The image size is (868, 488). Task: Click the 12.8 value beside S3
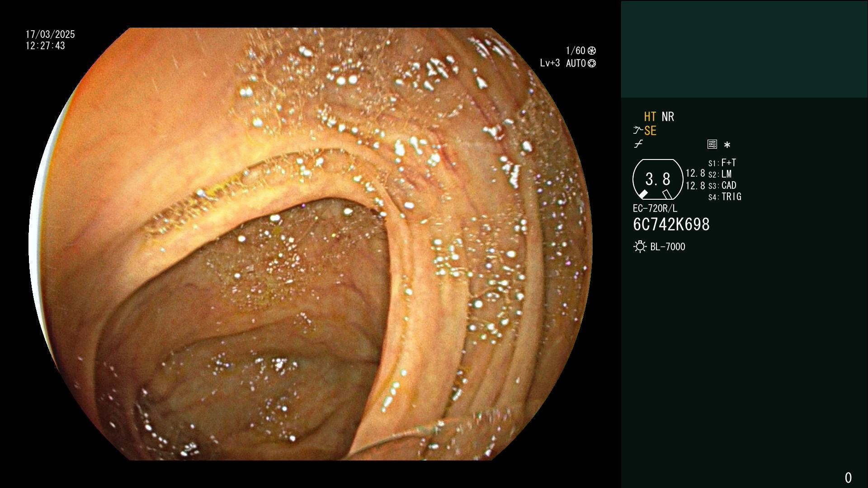pyautogui.click(x=695, y=186)
